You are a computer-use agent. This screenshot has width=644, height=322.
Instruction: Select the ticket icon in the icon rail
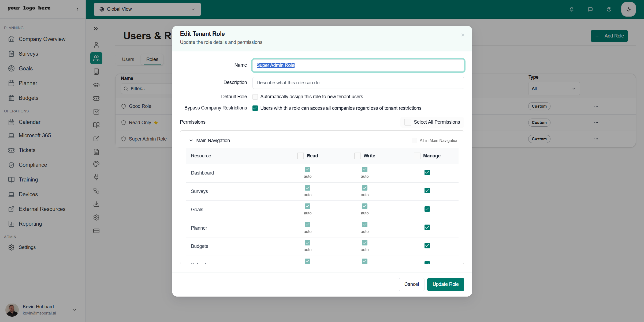[96, 98]
